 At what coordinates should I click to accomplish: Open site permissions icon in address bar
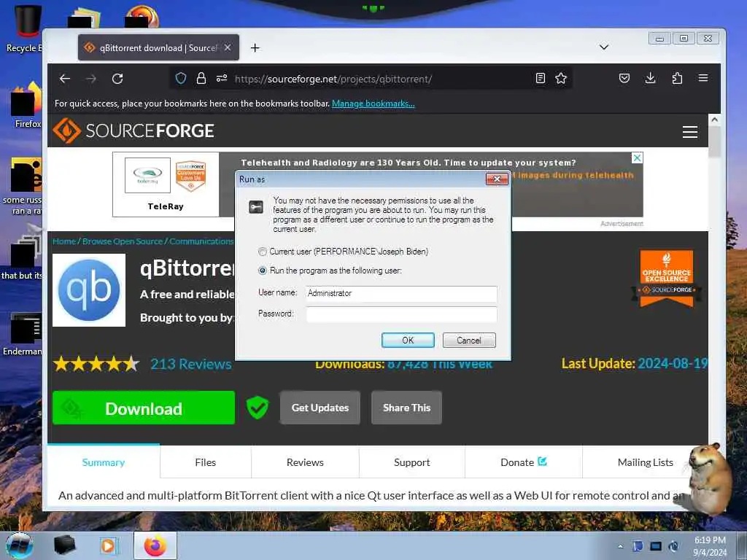click(x=222, y=78)
